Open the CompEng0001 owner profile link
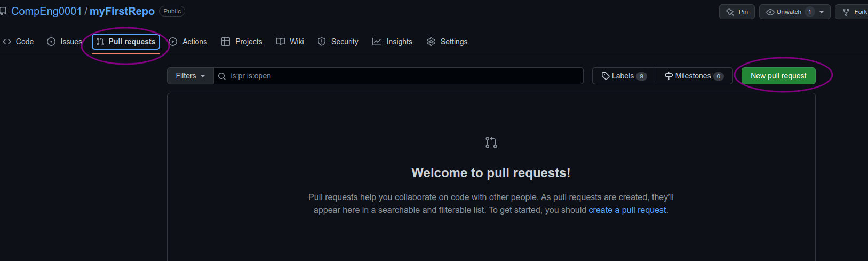The height and width of the screenshot is (261, 868). click(46, 11)
